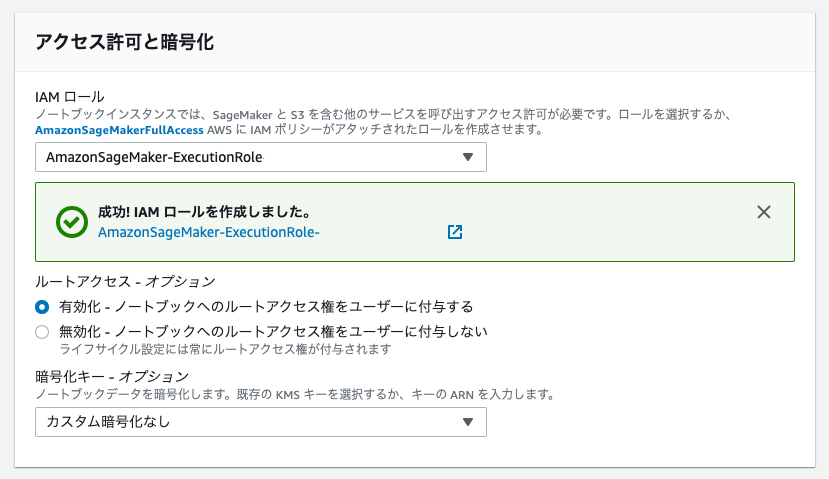Select 無効化 root access radio button

(x=42, y=332)
